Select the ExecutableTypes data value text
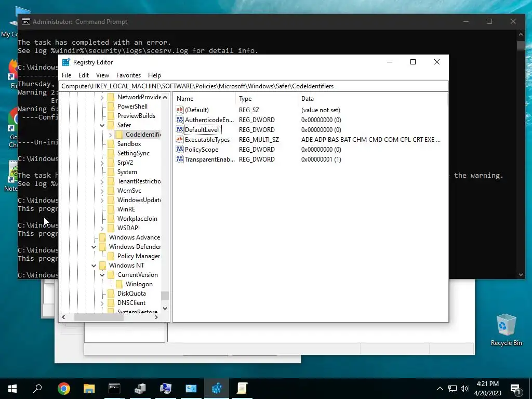This screenshot has width=532, height=399. [371, 139]
